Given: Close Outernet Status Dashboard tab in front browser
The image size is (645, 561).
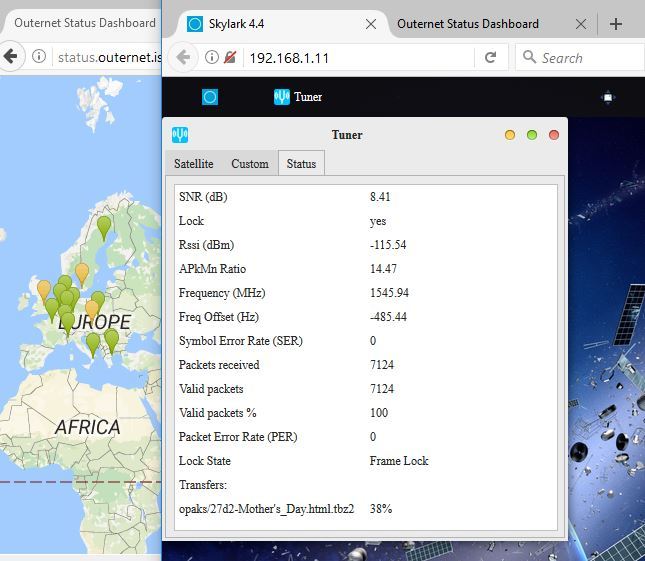Looking at the screenshot, I should pyautogui.click(x=581, y=24).
